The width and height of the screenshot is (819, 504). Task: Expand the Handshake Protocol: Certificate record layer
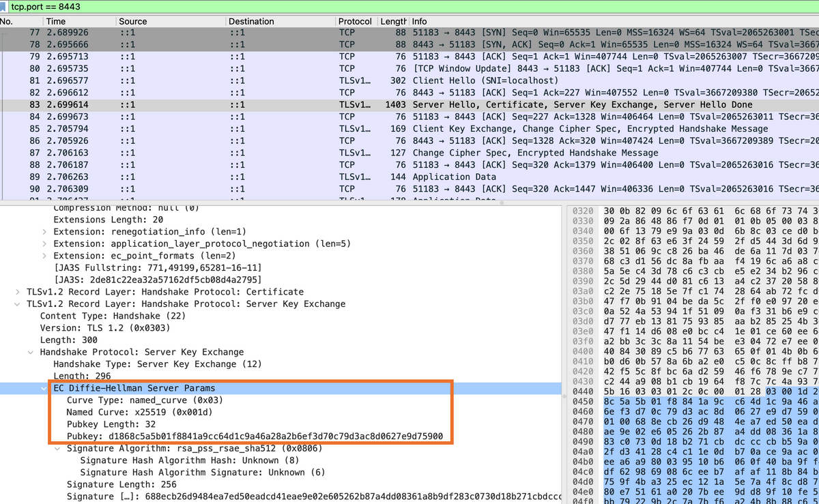(18, 292)
